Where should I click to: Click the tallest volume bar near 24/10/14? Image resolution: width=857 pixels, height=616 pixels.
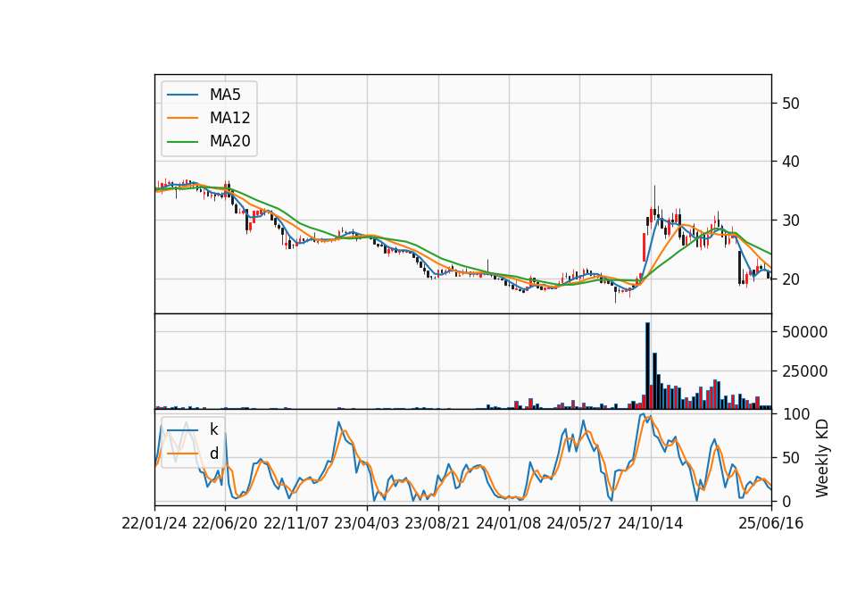click(648, 366)
